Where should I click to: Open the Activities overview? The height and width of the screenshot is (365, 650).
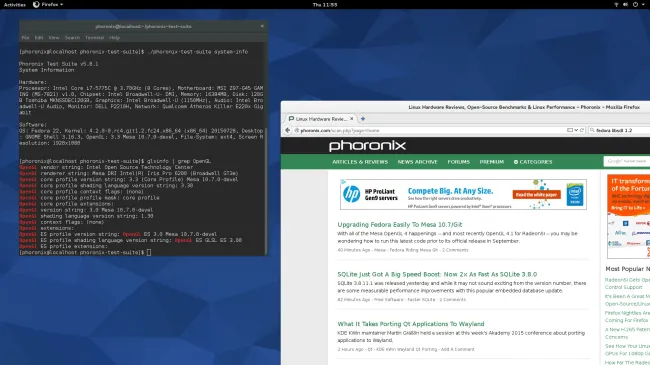15,5
